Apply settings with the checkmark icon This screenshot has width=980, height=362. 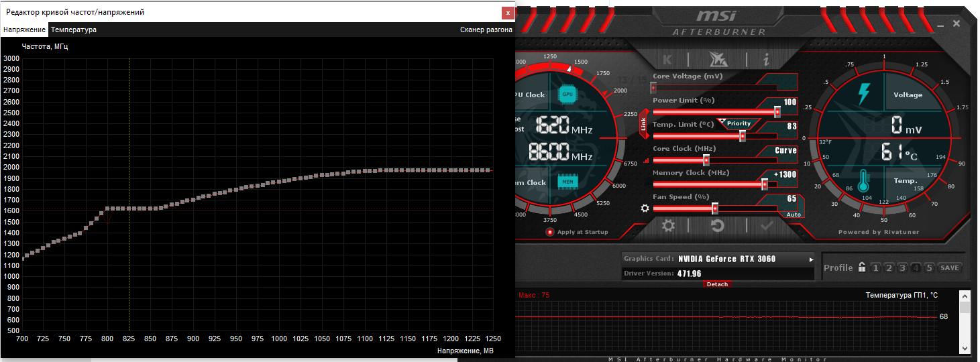pos(767,225)
